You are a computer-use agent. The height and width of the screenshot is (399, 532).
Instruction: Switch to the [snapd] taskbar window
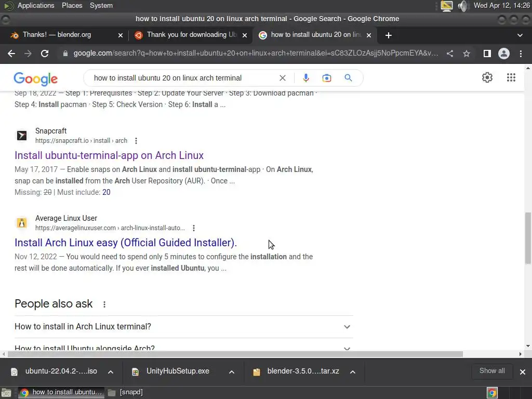pyautogui.click(x=126, y=393)
